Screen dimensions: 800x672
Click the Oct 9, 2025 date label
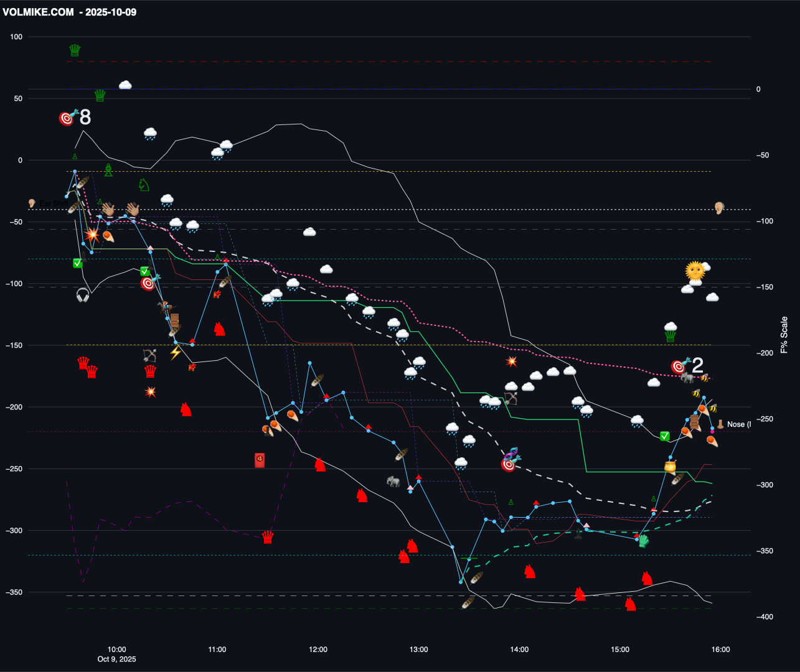tap(116, 659)
